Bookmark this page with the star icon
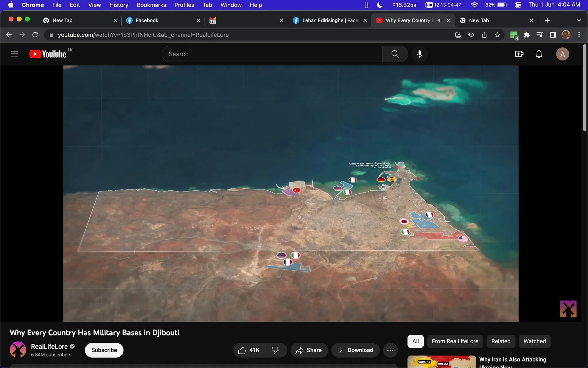588x368 pixels. [497, 35]
